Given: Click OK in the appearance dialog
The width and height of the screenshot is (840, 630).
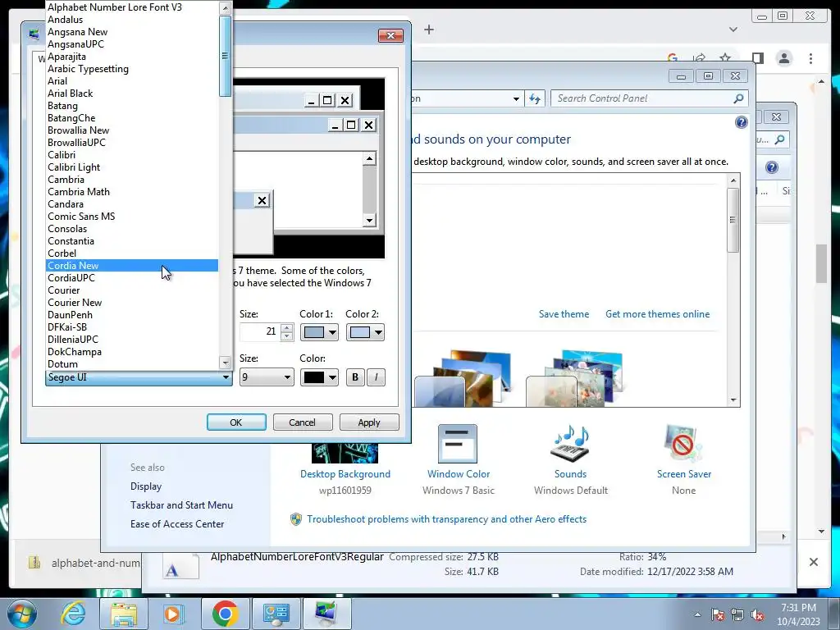Looking at the screenshot, I should pyautogui.click(x=236, y=422).
